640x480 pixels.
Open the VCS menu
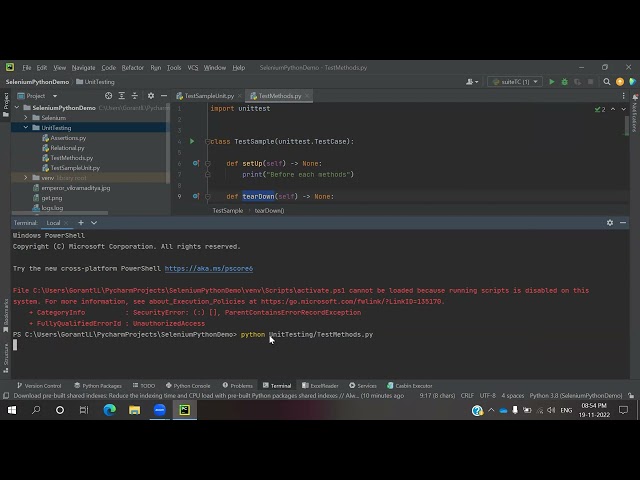pyautogui.click(x=193, y=68)
